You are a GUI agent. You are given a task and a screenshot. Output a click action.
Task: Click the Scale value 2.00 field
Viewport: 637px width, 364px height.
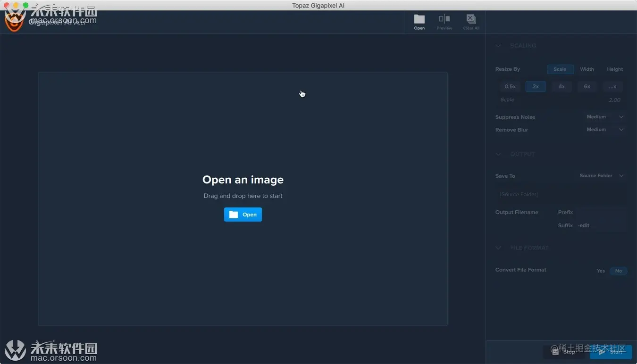(614, 100)
